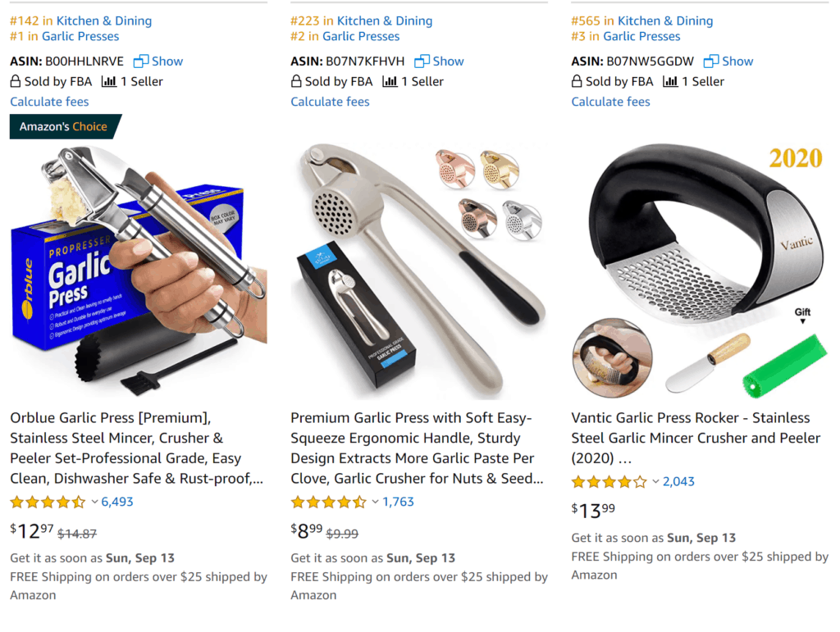The image size is (840, 632).
Task: Click the copy icon beside ASIN B07N7KFHVH
Action: (422, 61)
